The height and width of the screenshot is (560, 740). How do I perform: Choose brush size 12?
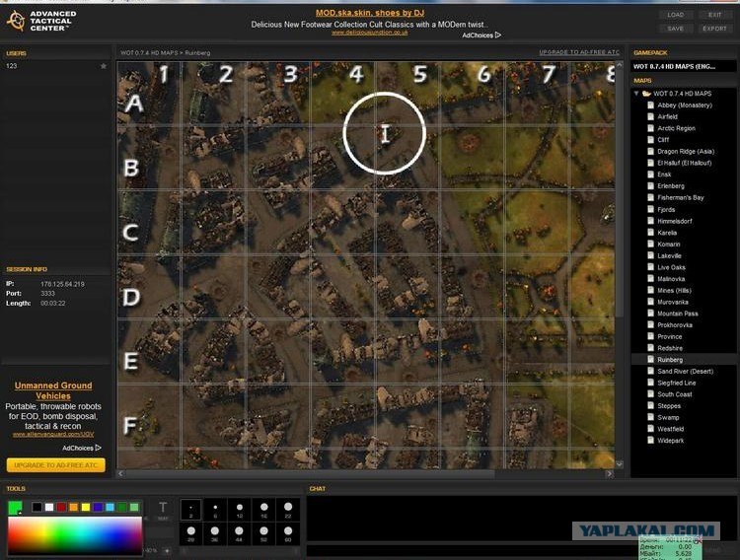(240, 510)
